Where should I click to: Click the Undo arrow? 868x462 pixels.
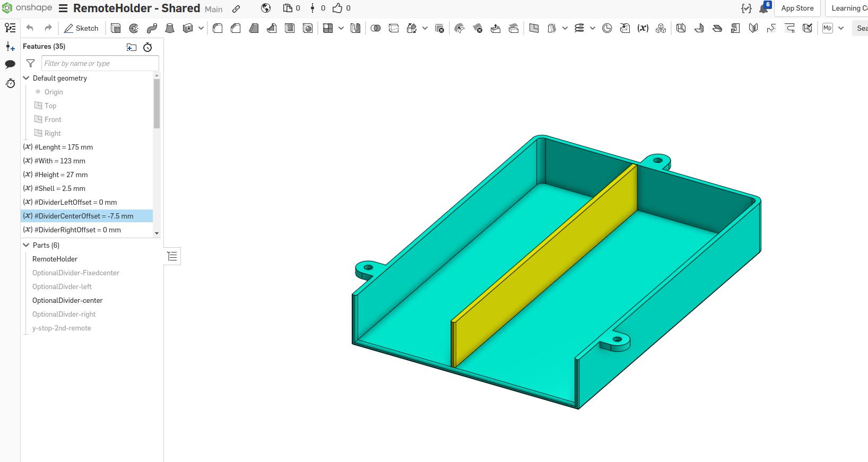coord(30,28)
